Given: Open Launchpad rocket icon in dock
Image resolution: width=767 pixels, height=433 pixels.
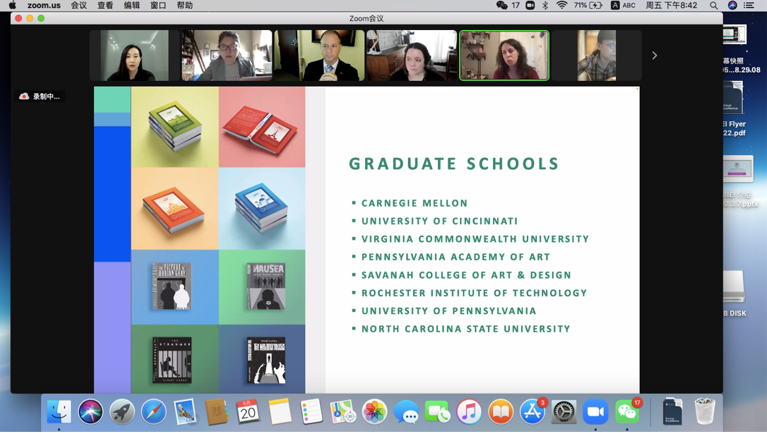Looking at the screenshot, I should pyautogui.click(x=122, y=411).
